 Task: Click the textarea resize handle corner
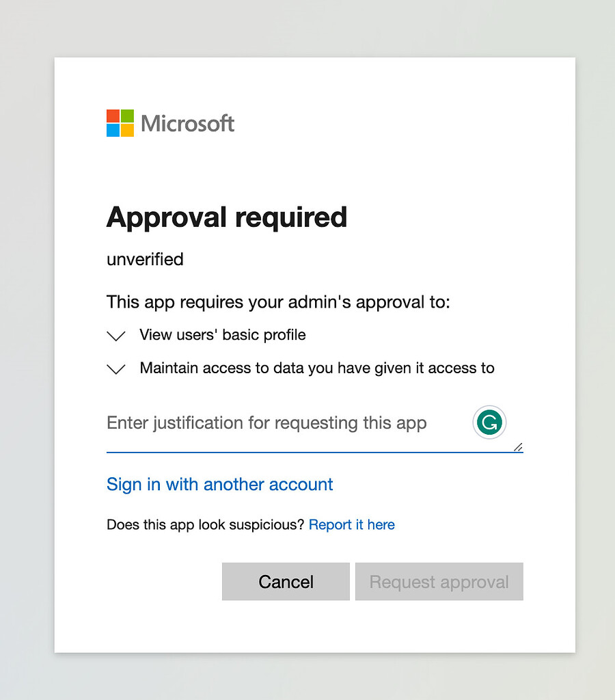tap(518, 447)
